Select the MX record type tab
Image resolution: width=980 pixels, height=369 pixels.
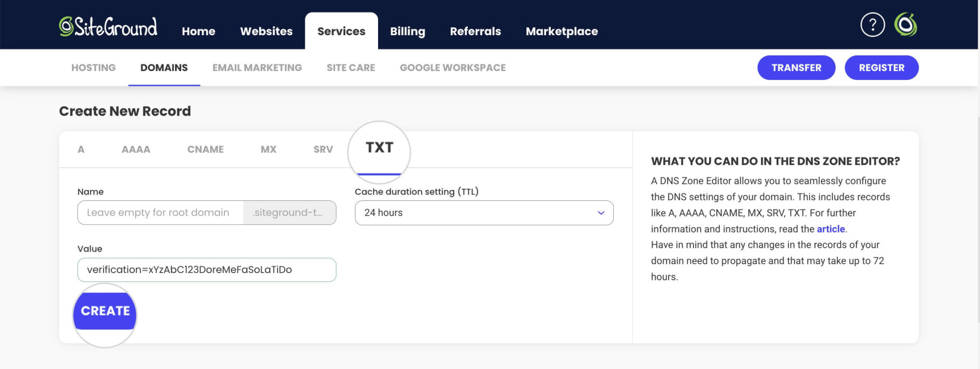[269, 149]
